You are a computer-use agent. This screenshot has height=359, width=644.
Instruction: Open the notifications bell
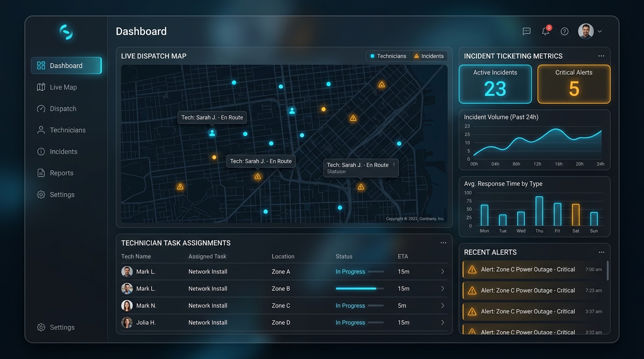(546, 31)
